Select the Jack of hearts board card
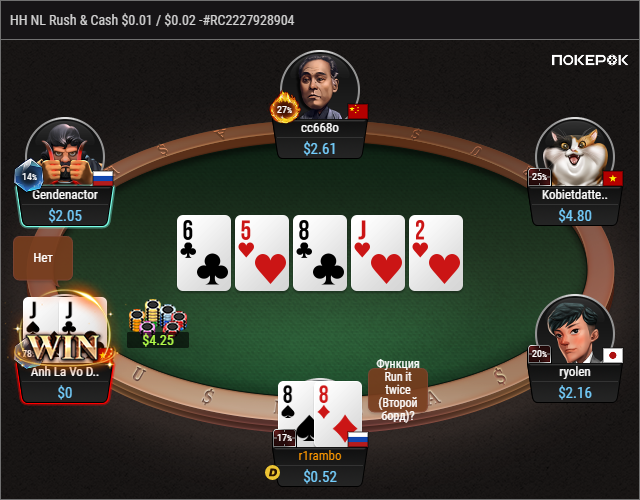The image size is (640, 500). (378, 253)
